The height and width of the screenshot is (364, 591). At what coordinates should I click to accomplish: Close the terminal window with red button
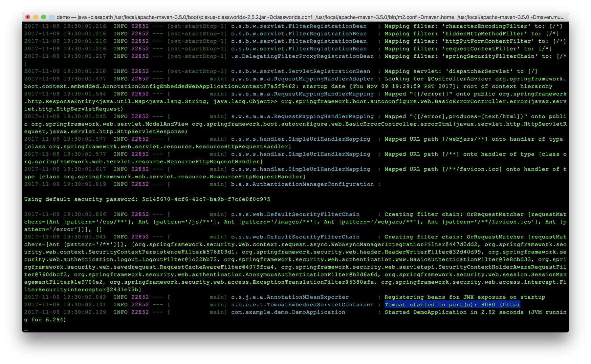point(28,17)
